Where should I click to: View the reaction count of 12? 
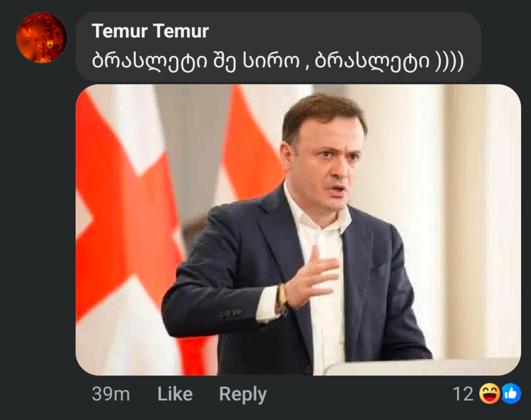[x=466, y=394]
